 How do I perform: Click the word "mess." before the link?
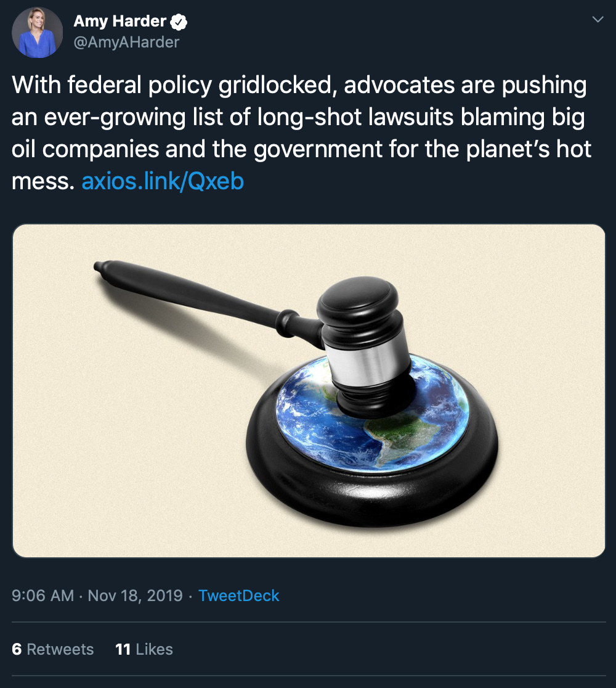pyautogui.click(x=43, y=181)
